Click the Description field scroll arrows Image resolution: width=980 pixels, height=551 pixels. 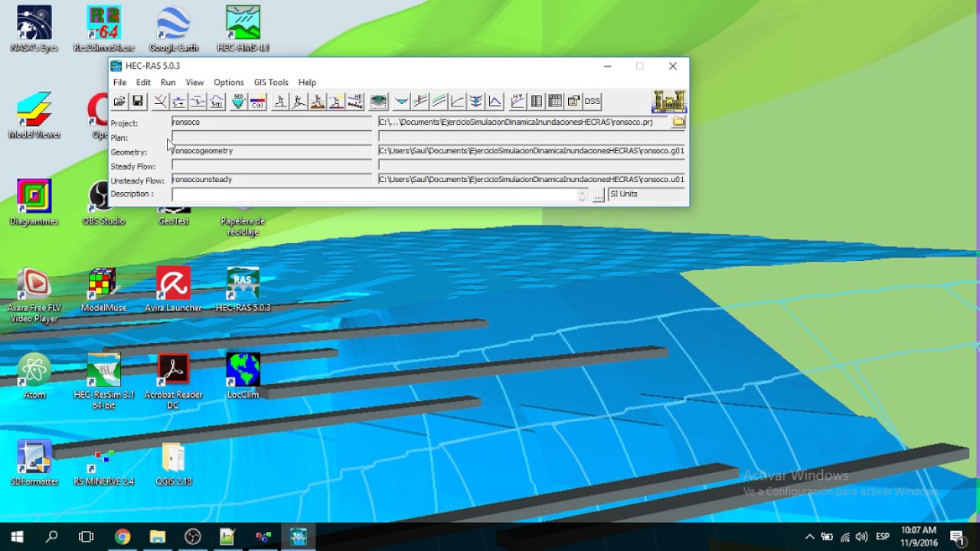coord(583,195)
